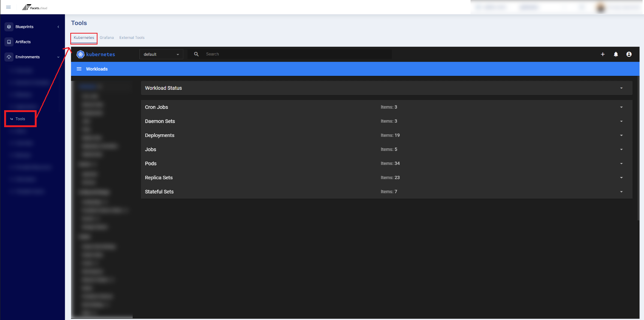Open the Environments menu item

point(28,57)
